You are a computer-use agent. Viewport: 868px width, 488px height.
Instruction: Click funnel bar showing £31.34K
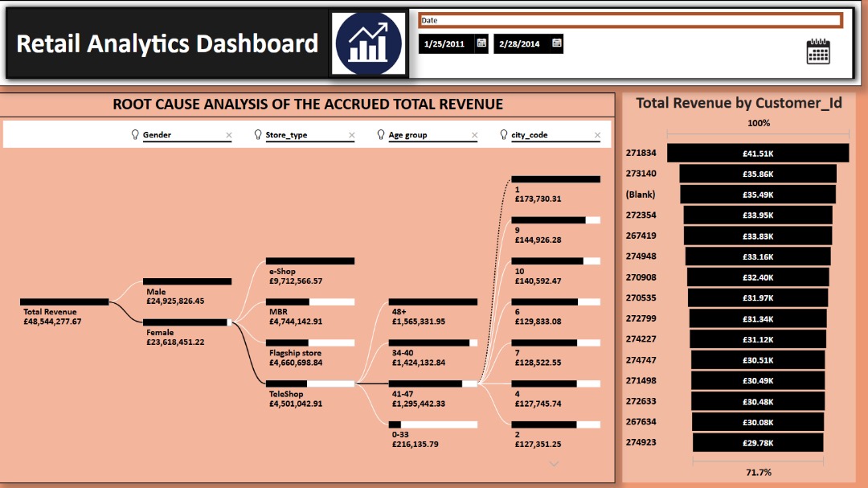coord(758,318)
